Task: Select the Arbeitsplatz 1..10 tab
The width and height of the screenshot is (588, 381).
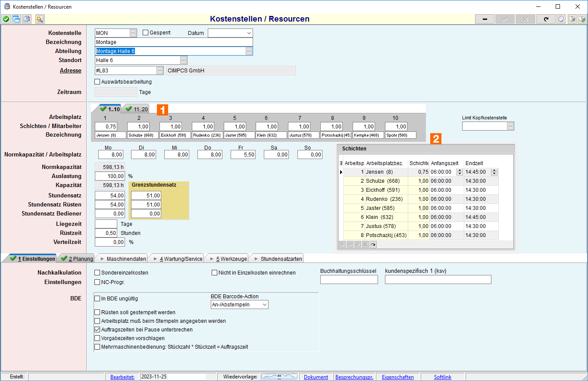Action: point(110,109)
